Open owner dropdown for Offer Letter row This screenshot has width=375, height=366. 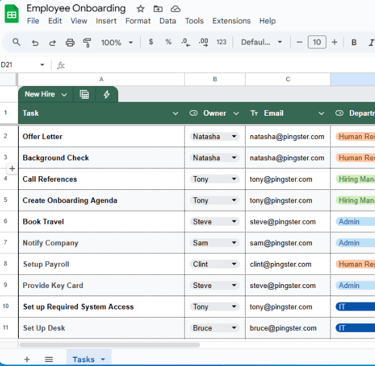click(x=234, y=136)
